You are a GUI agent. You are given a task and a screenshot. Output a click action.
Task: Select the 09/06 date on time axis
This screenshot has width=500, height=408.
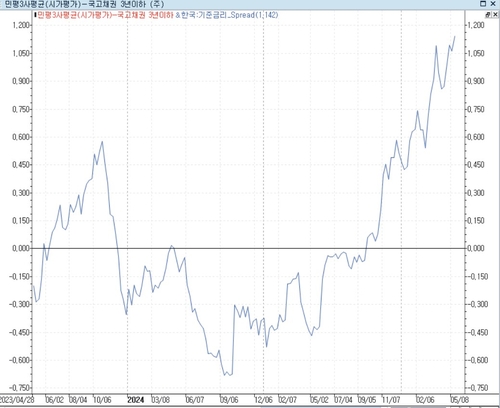click(229, 399)
